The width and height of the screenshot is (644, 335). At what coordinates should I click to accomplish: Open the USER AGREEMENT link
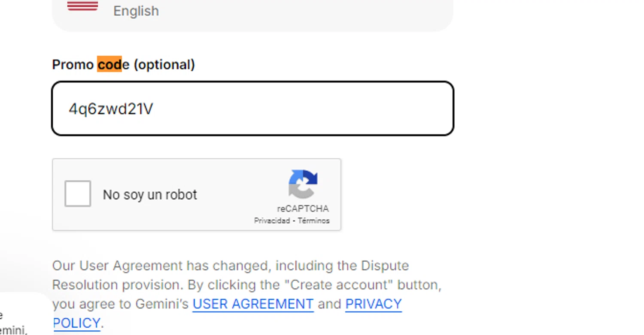coord(253,304)
